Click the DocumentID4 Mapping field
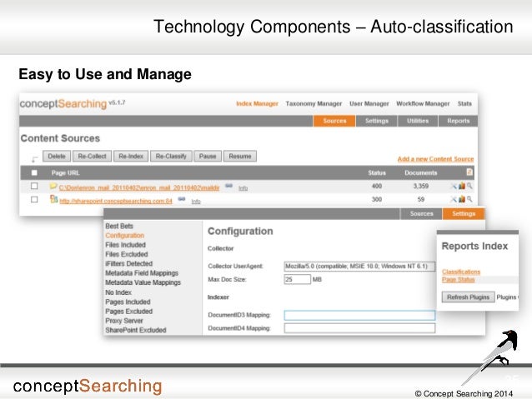This screenshot has width=532, height=399. tap(359, 328)
